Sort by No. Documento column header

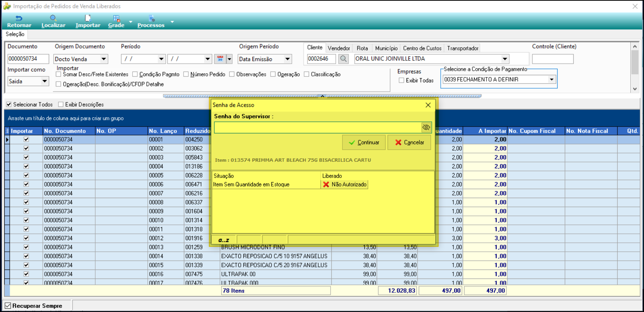pos(69,131)
